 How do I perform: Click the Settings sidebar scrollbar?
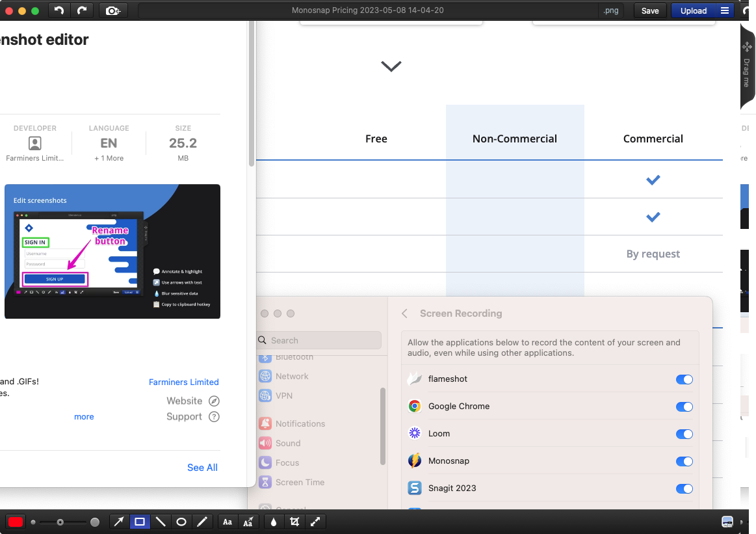[x=383, y=427]
